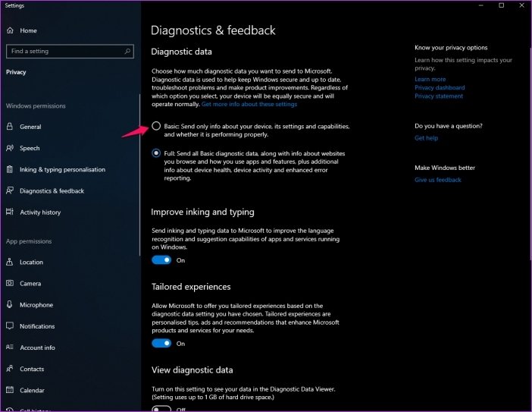532x412 pixels.
Task: Click the Inking & typing clipboard icon
Action: (x=10, y=169)
